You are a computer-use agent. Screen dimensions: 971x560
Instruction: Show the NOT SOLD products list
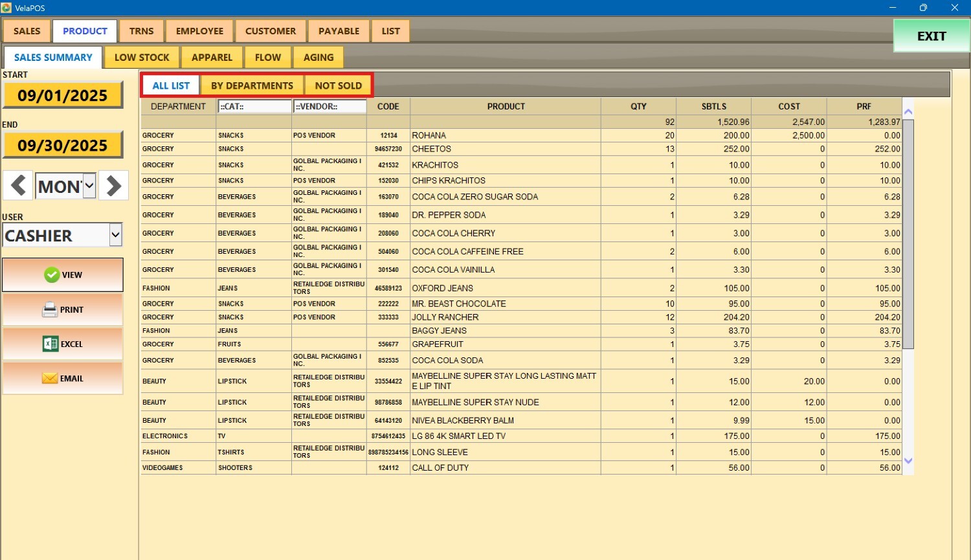[338, 85]
